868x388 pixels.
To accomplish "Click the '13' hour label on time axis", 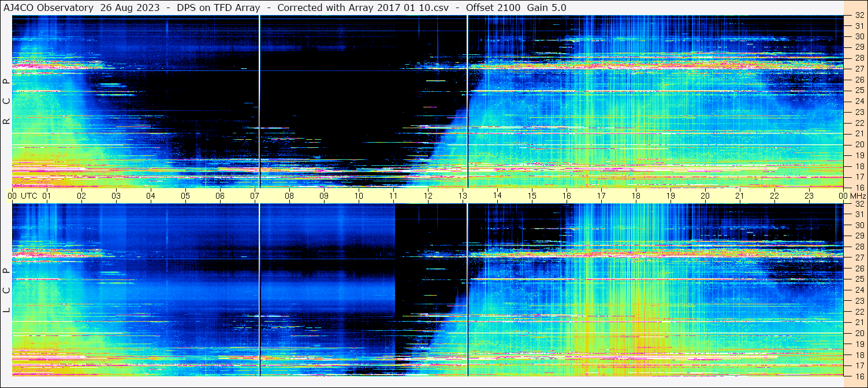I will click(463, 196).
